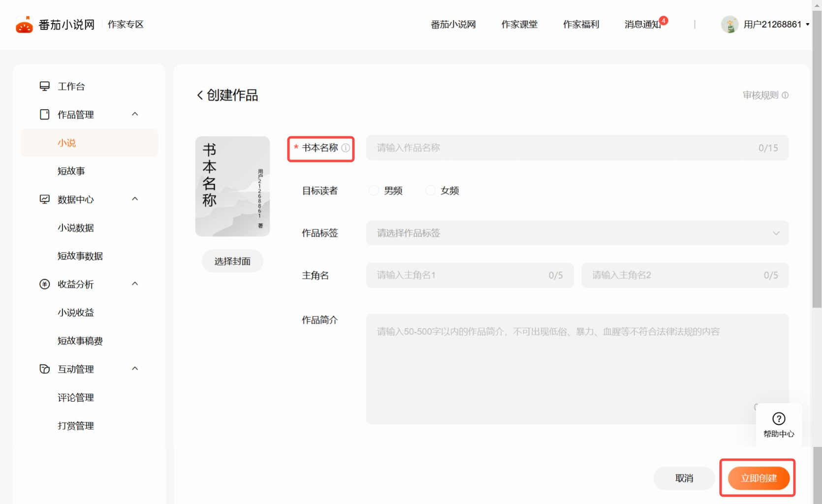Click the info icon next to 审核规则
Screen dimensions: 822x504
point(785,95)
